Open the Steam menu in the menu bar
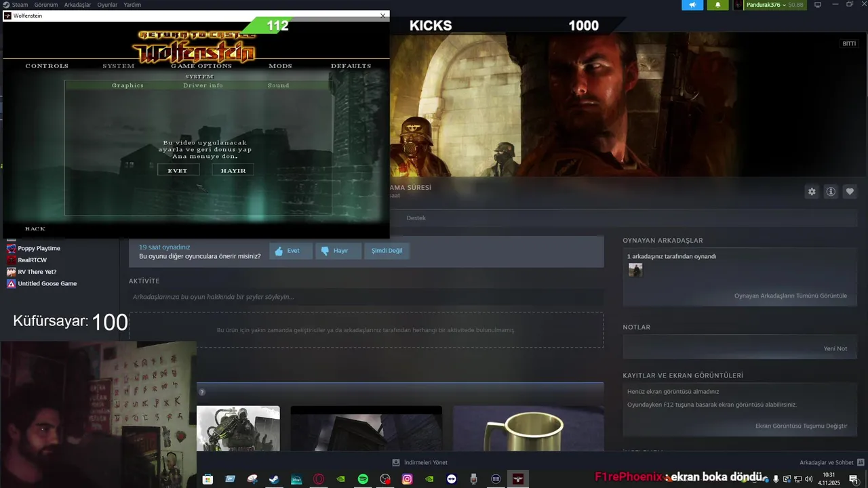The image size is (868, 488). click(x=16, y=5)
